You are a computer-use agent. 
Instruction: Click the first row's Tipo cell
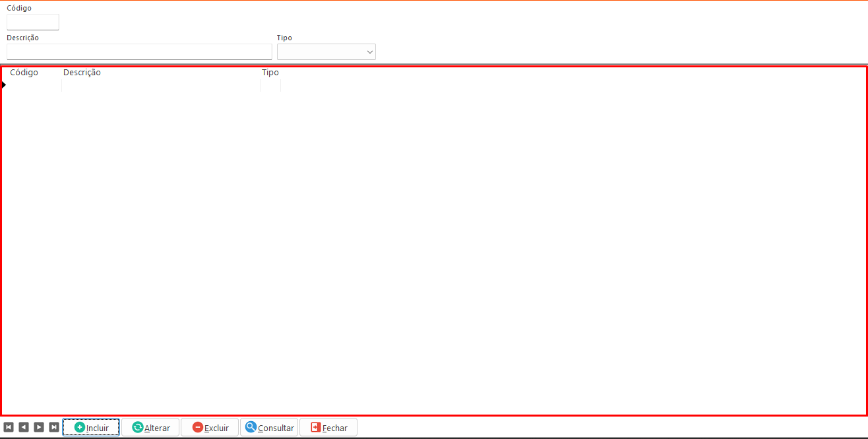tap(270, 85)
